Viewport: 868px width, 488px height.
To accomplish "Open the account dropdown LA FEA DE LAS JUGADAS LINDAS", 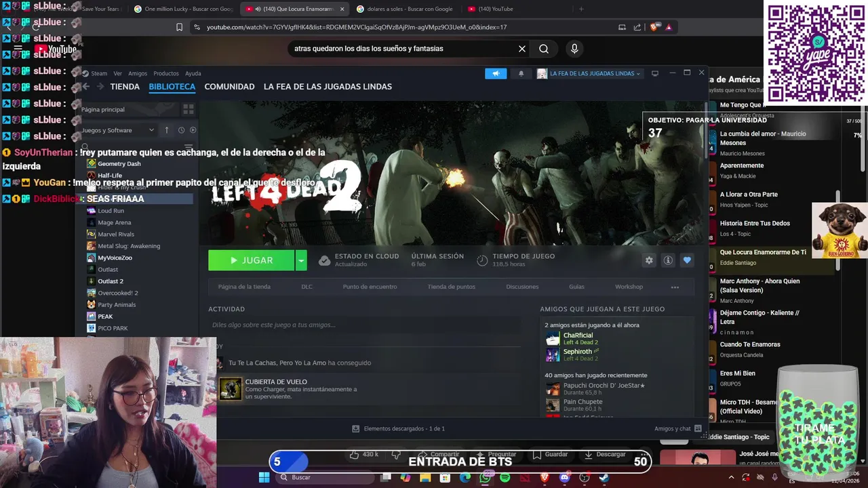I will pos(589,73).
